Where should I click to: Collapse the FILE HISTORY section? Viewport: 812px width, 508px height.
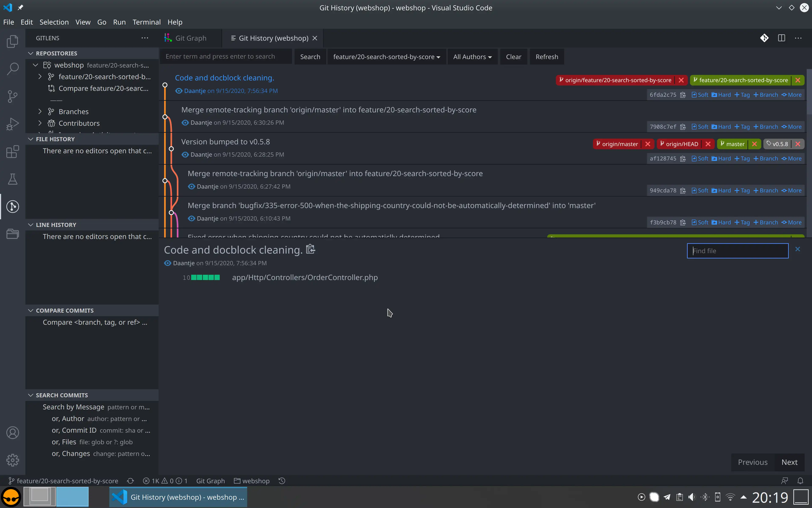(30, 139)
